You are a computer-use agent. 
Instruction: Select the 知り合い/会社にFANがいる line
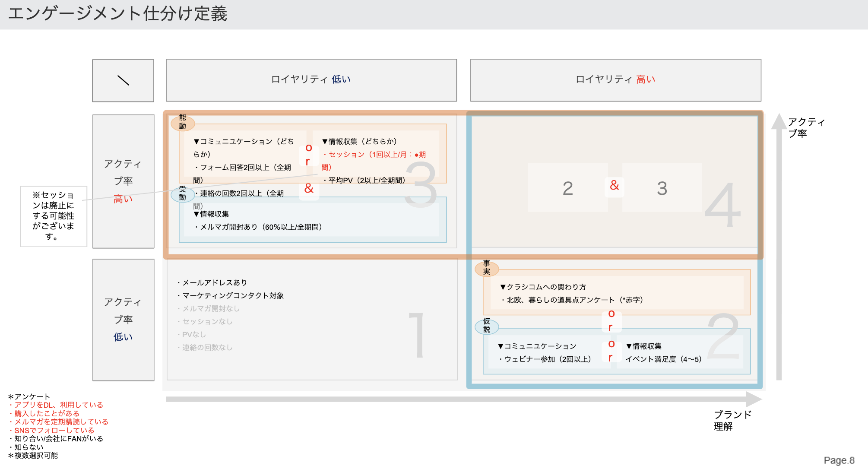[56, 439]
